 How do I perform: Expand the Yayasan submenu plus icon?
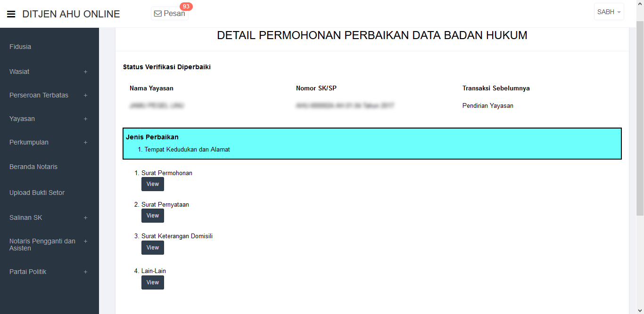pos(85,119)
